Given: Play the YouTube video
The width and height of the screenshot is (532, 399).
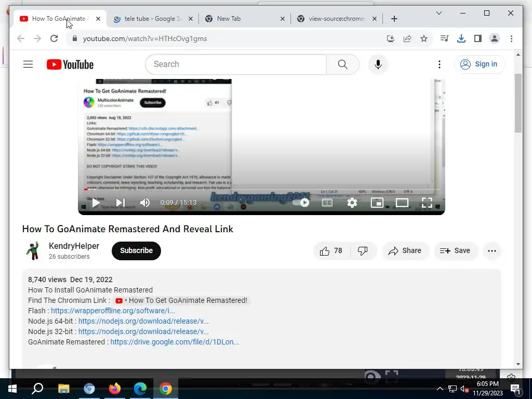Looking at the screenshot, I should point(96,203).
